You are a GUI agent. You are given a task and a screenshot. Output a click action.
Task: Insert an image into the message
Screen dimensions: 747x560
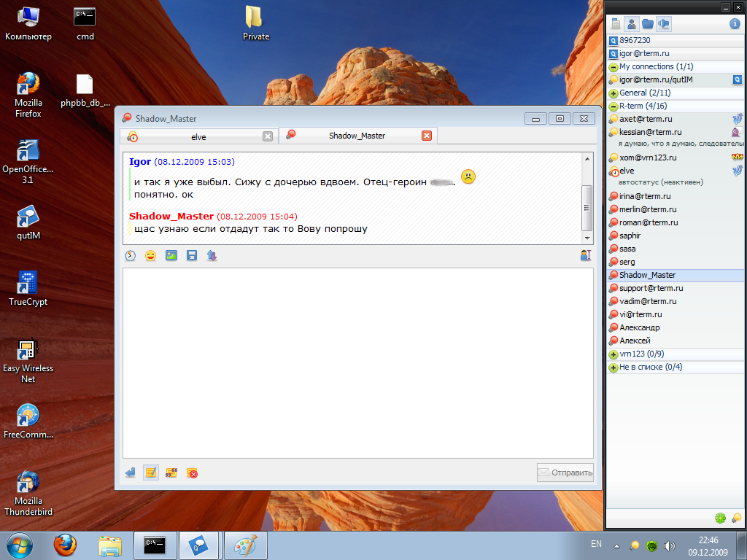(171, 255)
